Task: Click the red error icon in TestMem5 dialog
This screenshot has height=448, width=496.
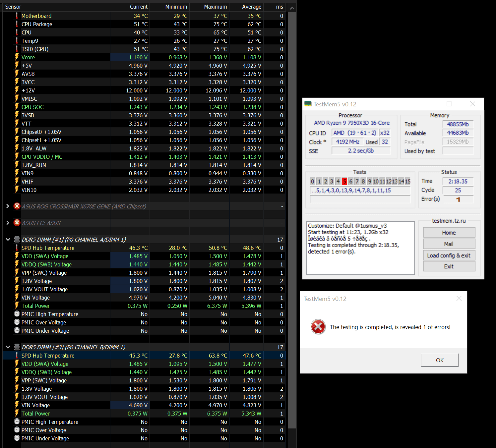Action: coord(318,327)
